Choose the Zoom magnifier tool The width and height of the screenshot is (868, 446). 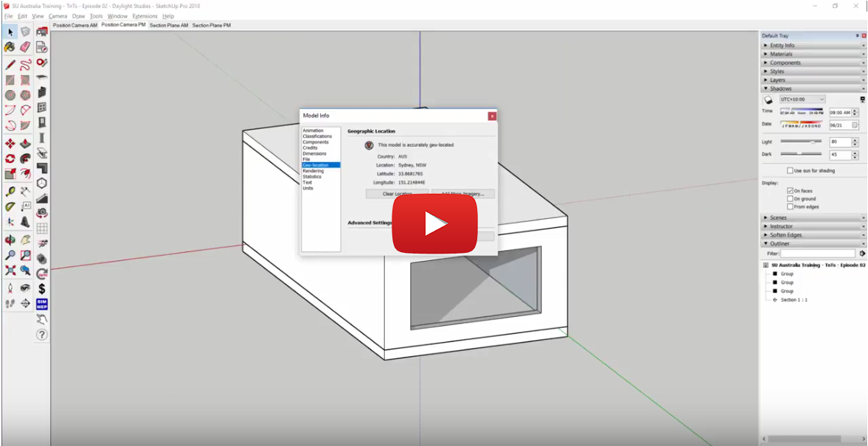pyautogui.click(x=10, y=255)
